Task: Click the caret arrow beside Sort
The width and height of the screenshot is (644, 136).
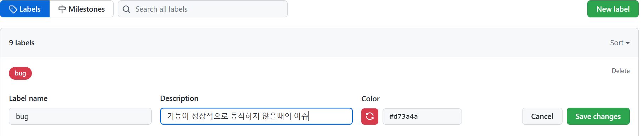Action: click(628, 43)
